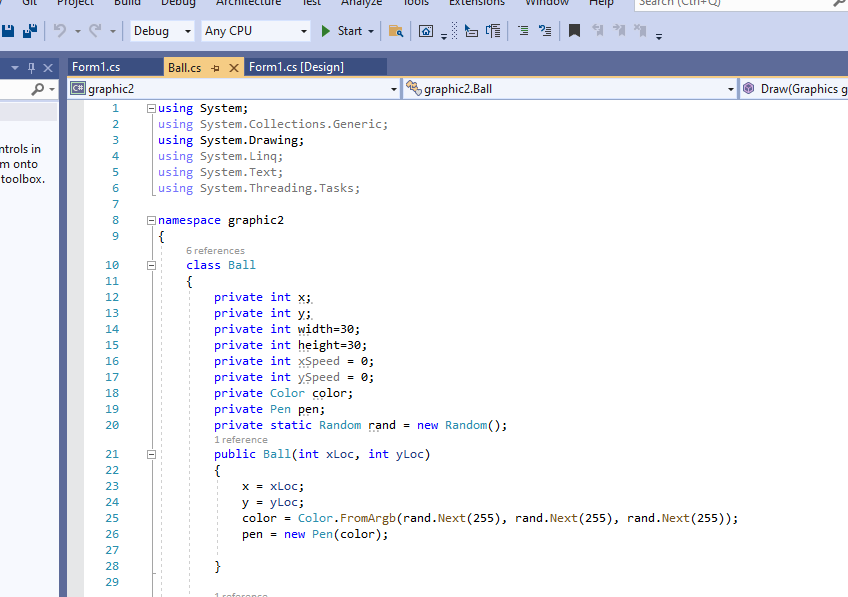Image resolution: width=848 pixels, height=597 pixels.
Task: Unpin the left tool window with pin icon
Action: tap(33, 67)
